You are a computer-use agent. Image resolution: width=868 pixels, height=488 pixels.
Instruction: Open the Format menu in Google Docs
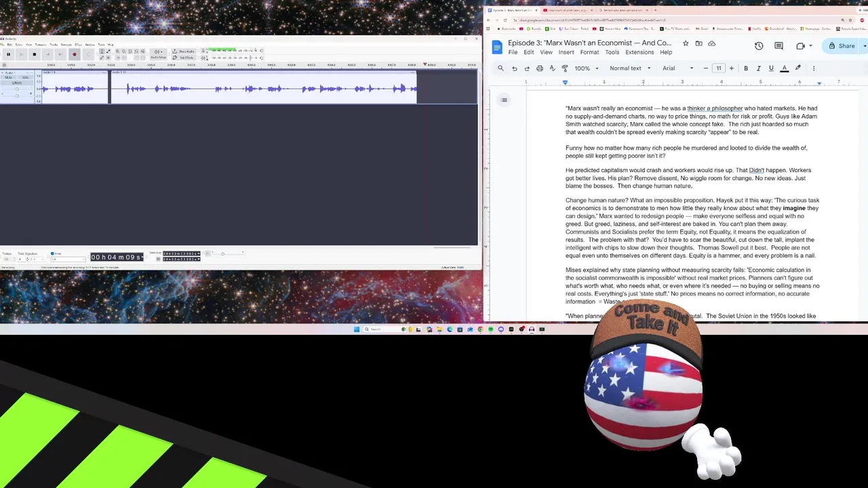tap(589, 52)
